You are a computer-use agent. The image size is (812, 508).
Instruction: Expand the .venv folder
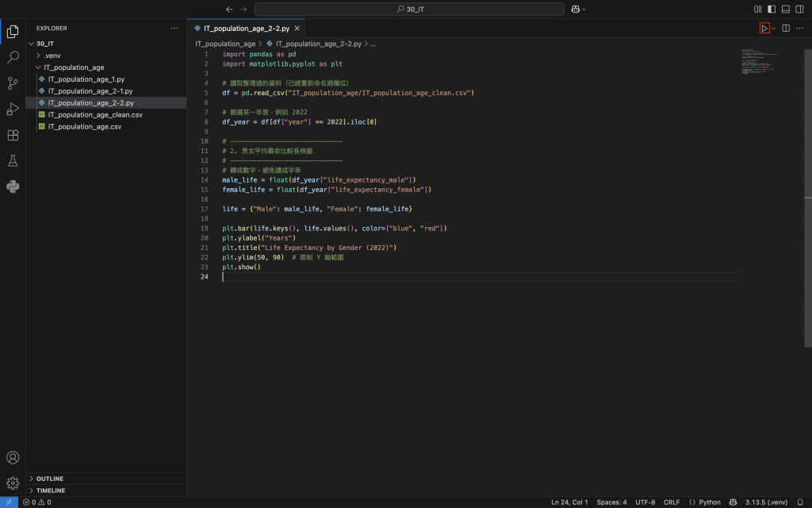(x=52, y=56)
